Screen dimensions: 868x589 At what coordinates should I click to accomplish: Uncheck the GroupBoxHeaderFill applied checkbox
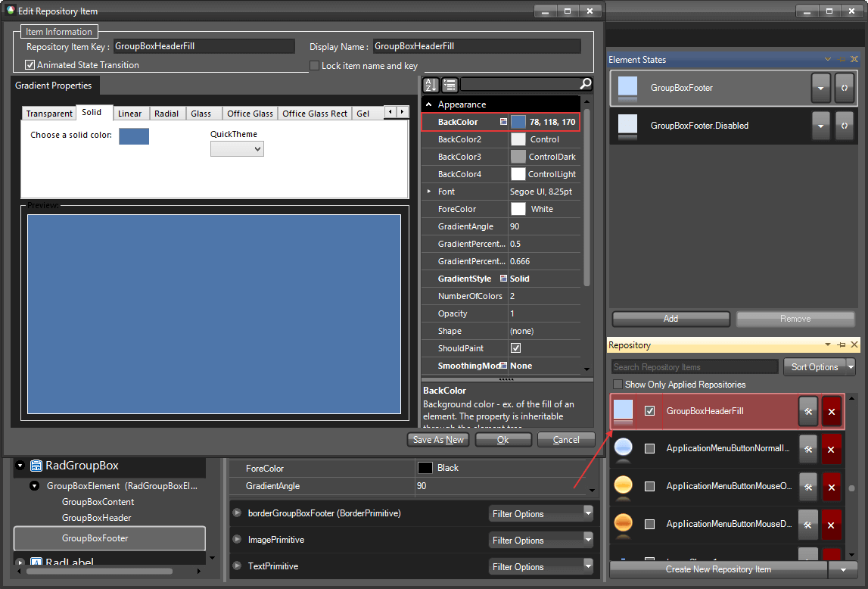[649, 411]
